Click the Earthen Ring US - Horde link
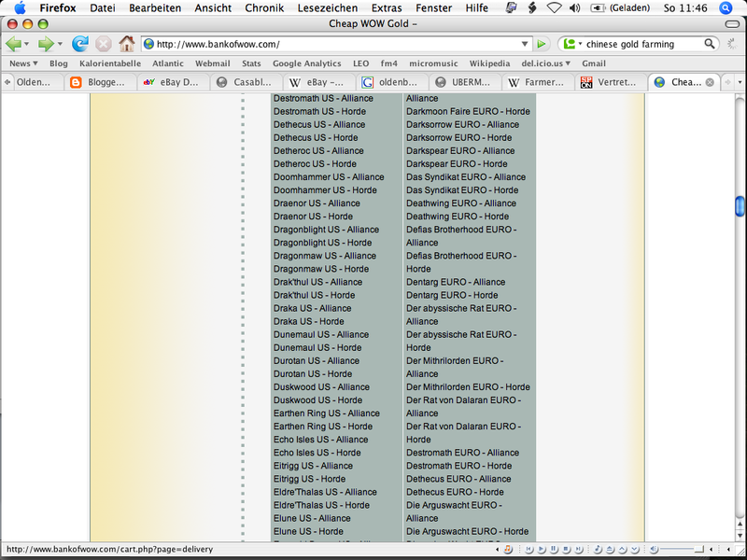The image size is (747, 560). (x=323, y=427)
